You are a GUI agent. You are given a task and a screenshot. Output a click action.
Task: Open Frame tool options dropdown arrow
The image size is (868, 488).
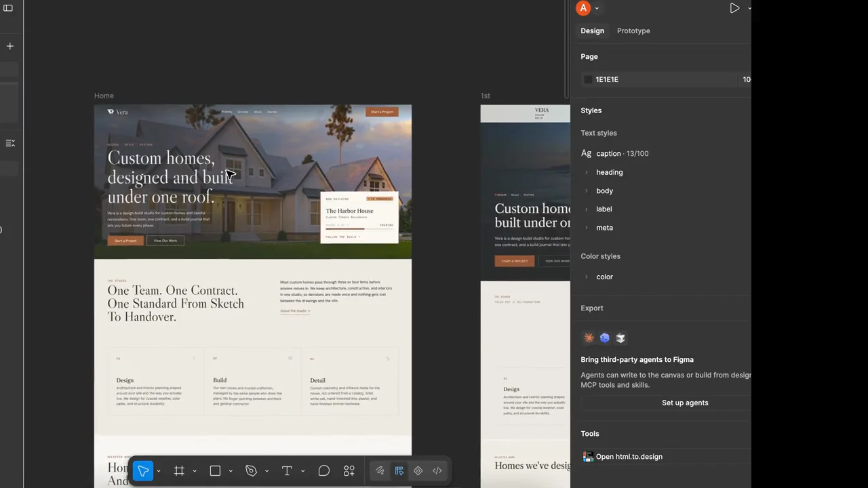click(x=195, y=471)
